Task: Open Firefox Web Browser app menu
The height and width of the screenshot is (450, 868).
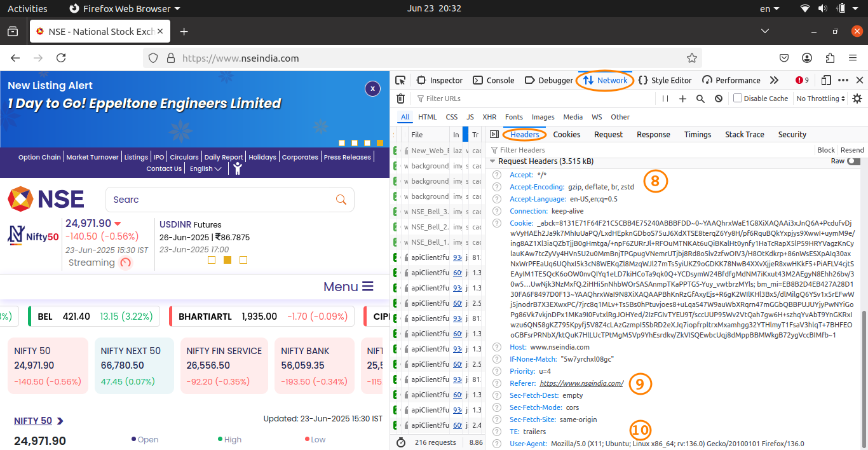Action: coord(125,8)
